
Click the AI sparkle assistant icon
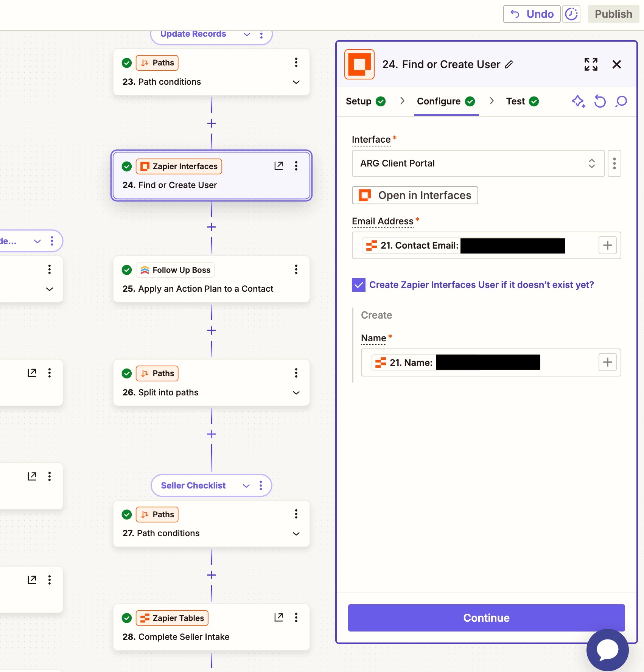point(579,101)
